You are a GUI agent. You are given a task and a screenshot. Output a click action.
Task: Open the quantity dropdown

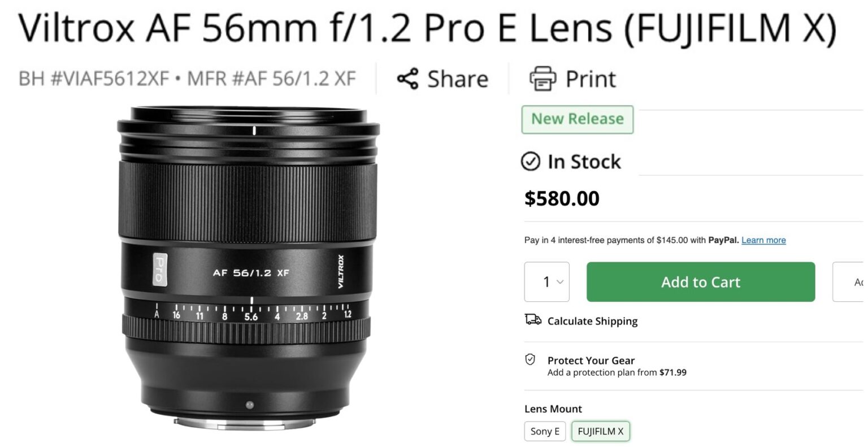click(x=546, y=282)
